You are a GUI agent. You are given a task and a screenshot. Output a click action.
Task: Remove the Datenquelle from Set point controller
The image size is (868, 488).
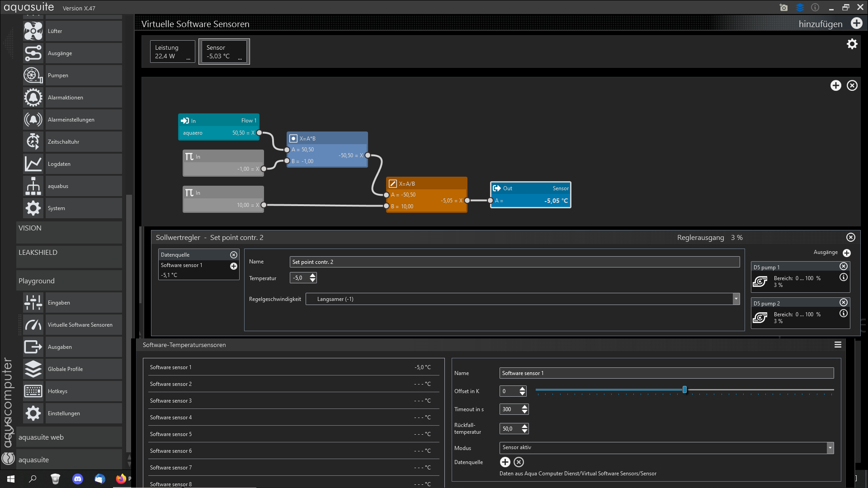[x=234, y=255]
